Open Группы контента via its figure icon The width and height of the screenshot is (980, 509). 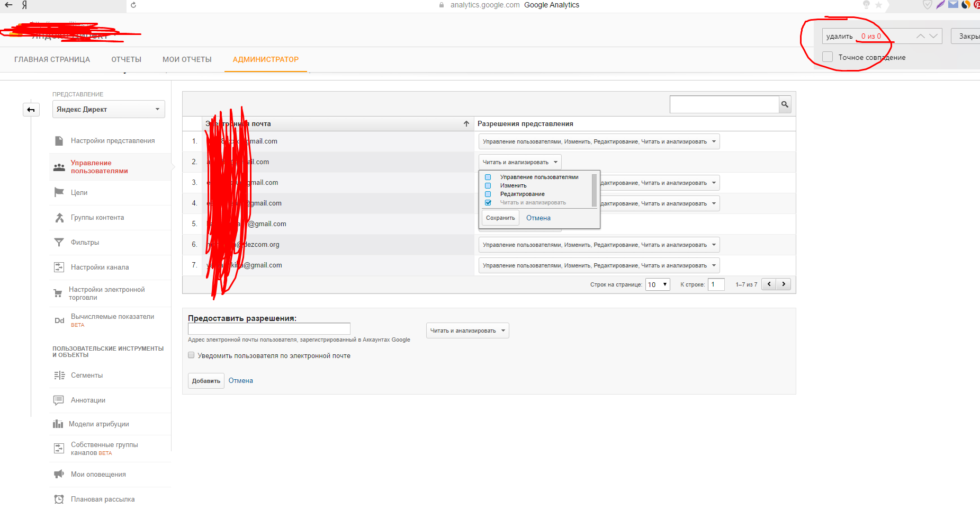[59, 218]
